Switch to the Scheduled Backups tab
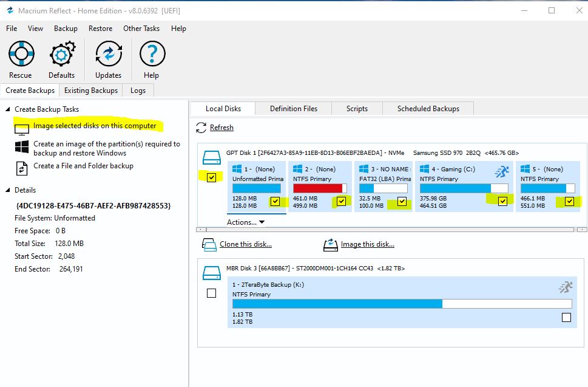 [428, 109]
